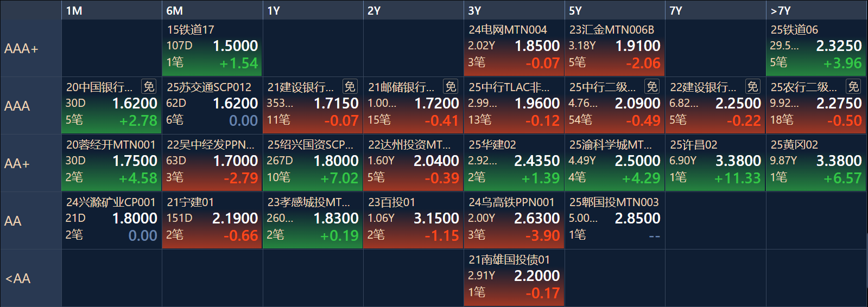Viewport: 868px width, 307px height.
Task: Open the 24电网MTN004 bond cell
Action: (514, 48)
